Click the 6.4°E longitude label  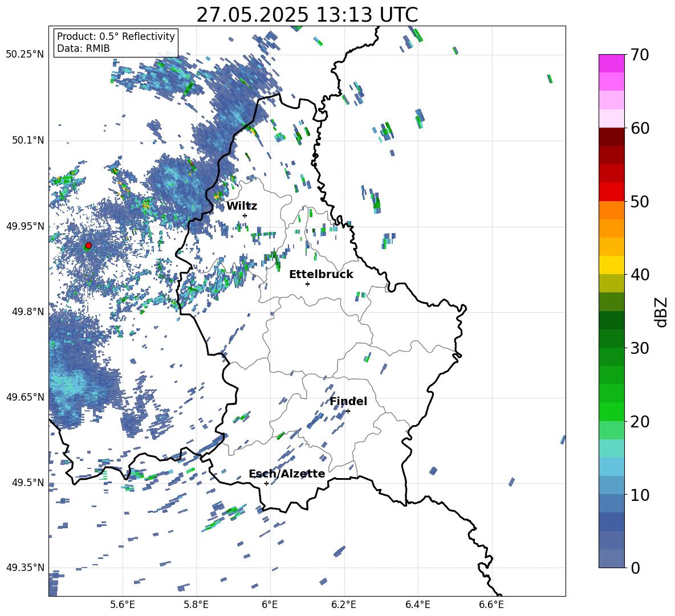point(417,605)
